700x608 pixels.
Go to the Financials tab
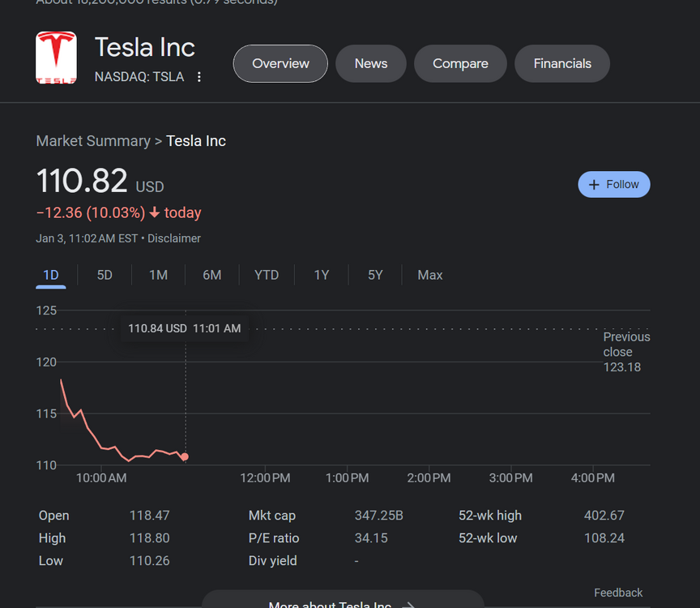[x=562, y=64]
